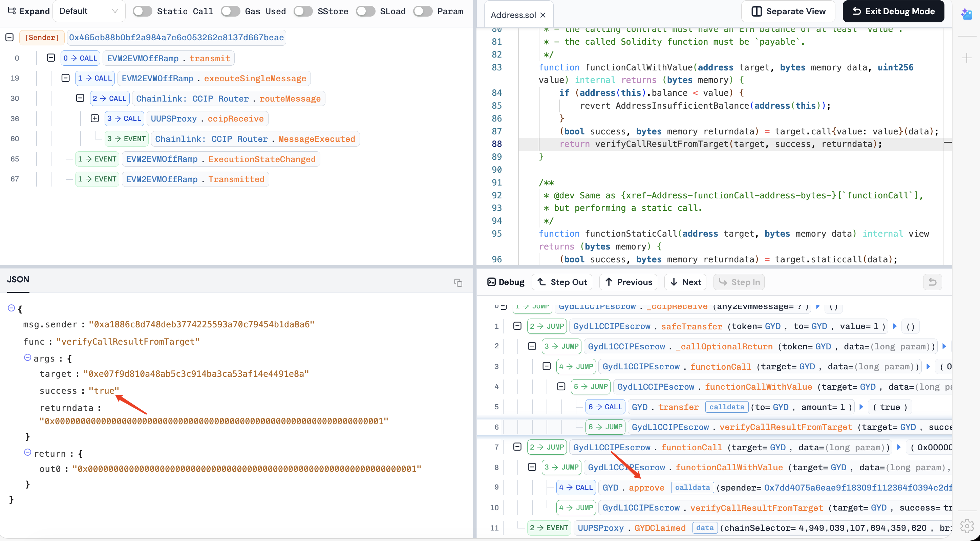Screen dimensions: 980x541
Task: Enable the Static Call toggle
Action: (x=143, y=12)
